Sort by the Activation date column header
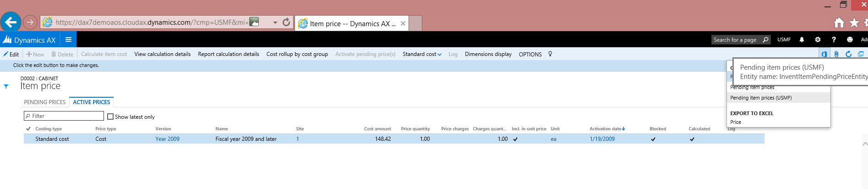 pyautogui.click(x=607, y=129)
